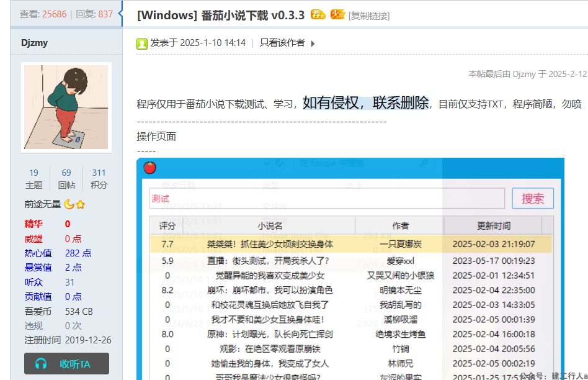
Task: Click rating cell 7.7
Action: [x=167, y=244]
